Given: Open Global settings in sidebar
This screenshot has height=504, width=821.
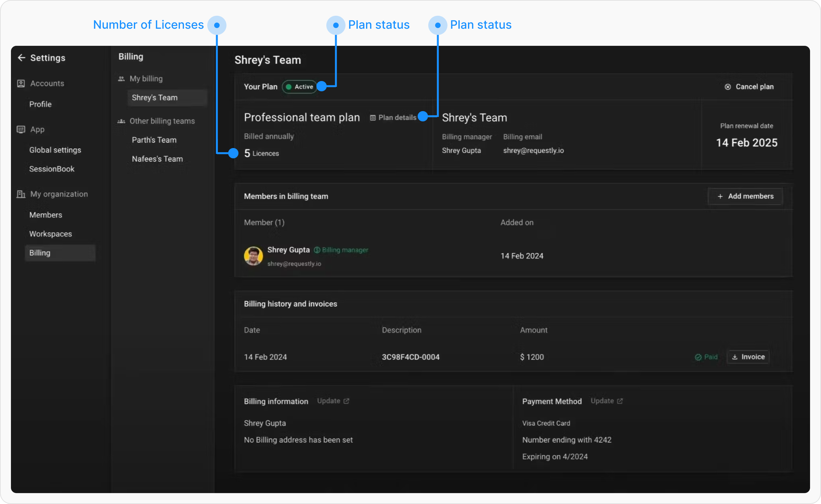Looking at the screenshot, I should click(55, 150).
